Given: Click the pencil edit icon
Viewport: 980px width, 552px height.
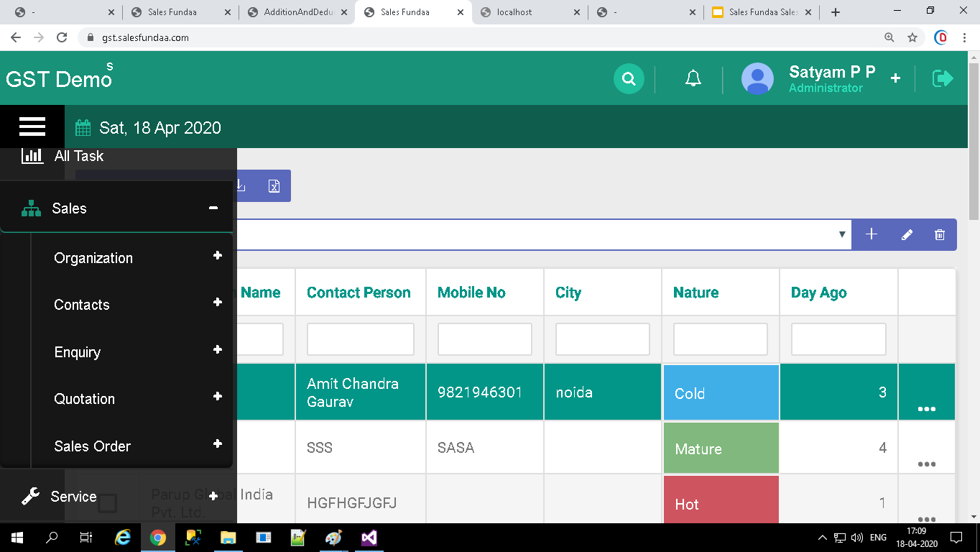Looking at the screenshot, I should (907, 235).
